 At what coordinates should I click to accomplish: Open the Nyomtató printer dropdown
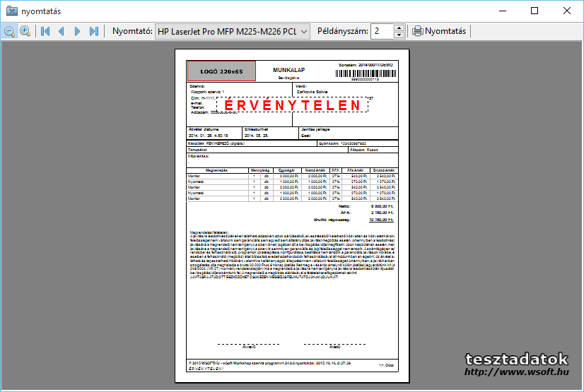[233, 32]
